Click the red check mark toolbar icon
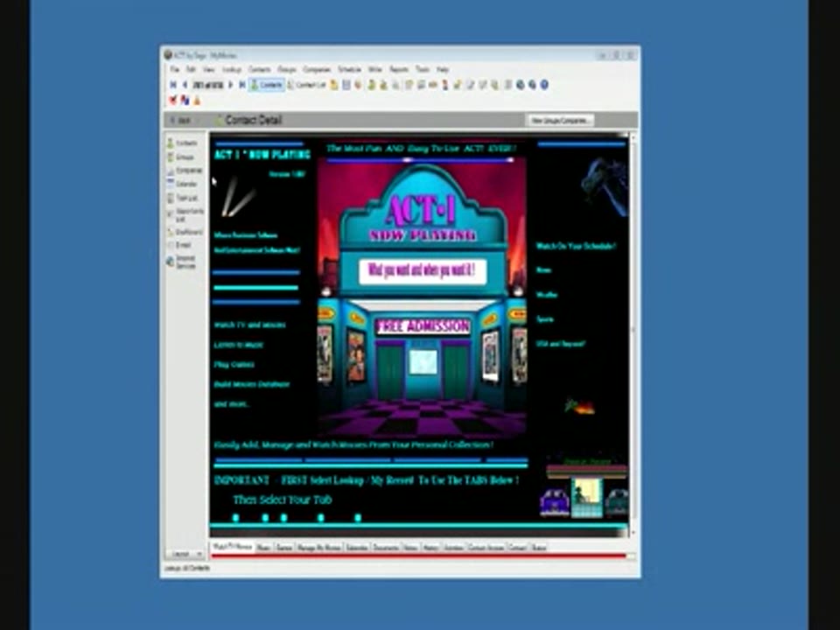The height and width of the screenshot is (630, 840). (172, 100)
